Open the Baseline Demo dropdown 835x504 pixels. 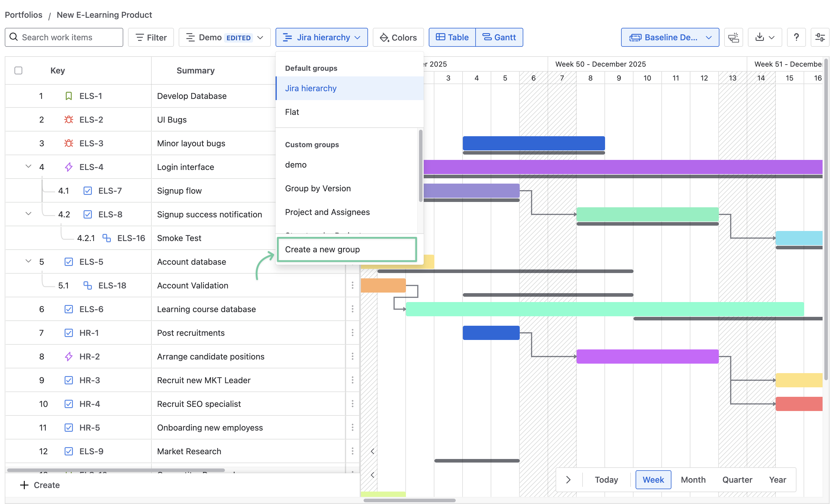click(x=670, y=37)
